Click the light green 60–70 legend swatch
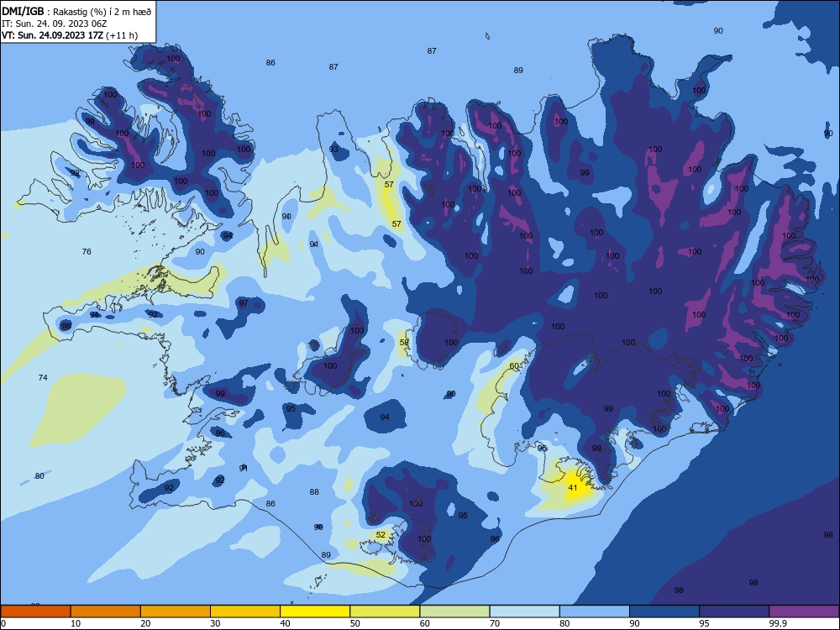840x630 pixels. [x=454, y=612]
